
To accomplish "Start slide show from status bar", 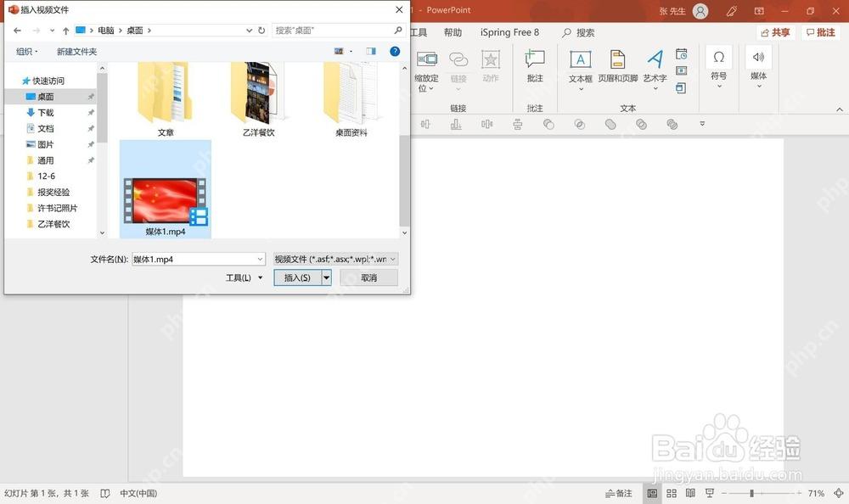I will pyautogui.click(x=709, y=493).
